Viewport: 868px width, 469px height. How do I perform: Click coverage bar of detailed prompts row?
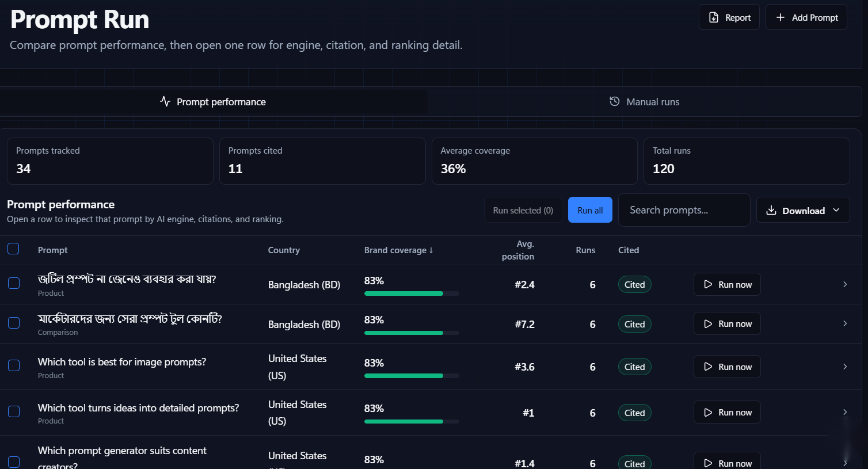coord(412,421)
